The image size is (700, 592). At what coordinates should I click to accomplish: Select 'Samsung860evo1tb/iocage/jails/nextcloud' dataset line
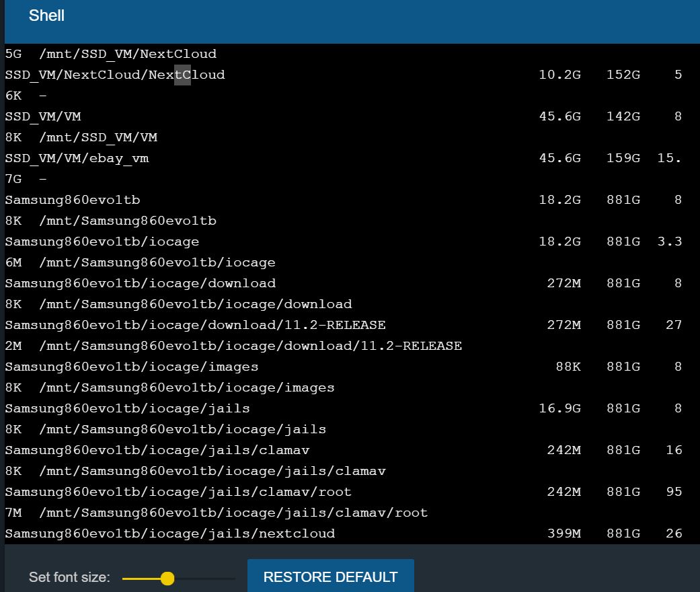coord(170,533)
